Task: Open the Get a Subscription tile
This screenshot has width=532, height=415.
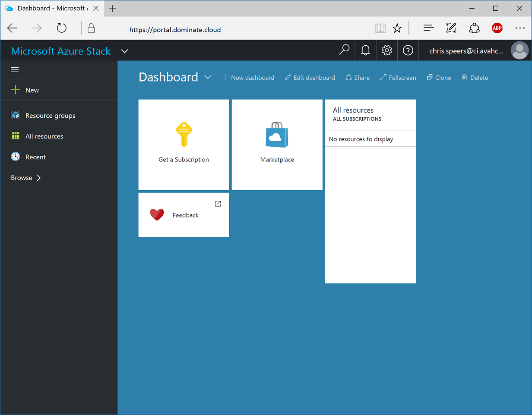Action: tap(184, 145)
